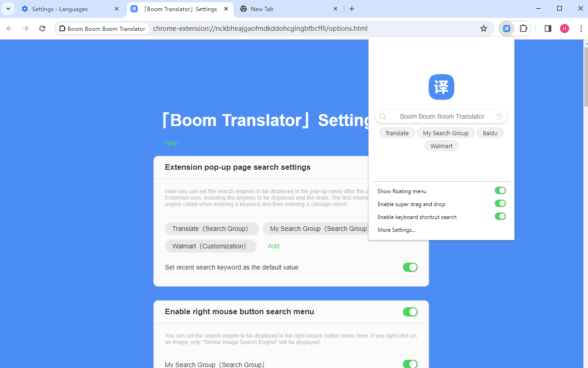
Task: Go forward to next page
Action: point(26,29)
